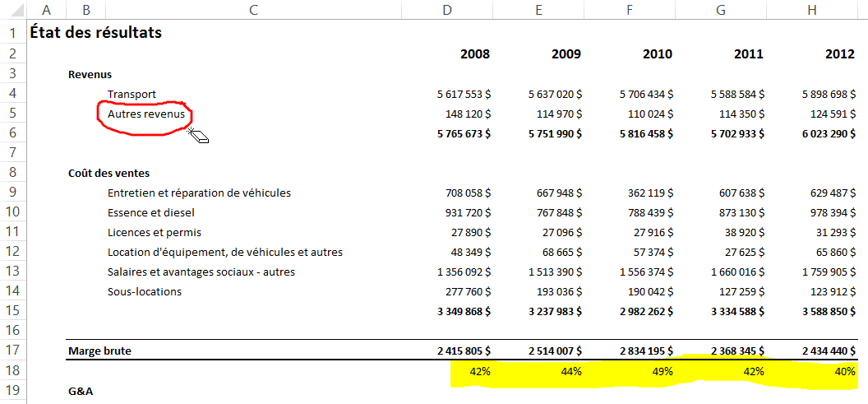Image resolution: width=868 pixels, height=404 pixels.
Task: Select row 6 header
Action: (13, 133)
